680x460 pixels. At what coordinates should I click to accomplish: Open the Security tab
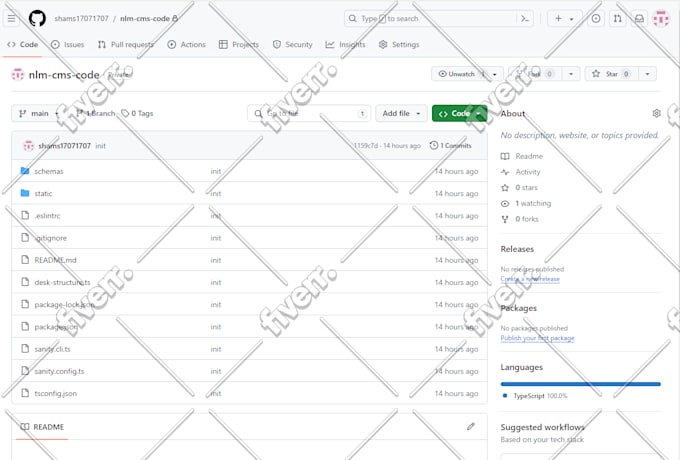[293, 44]
